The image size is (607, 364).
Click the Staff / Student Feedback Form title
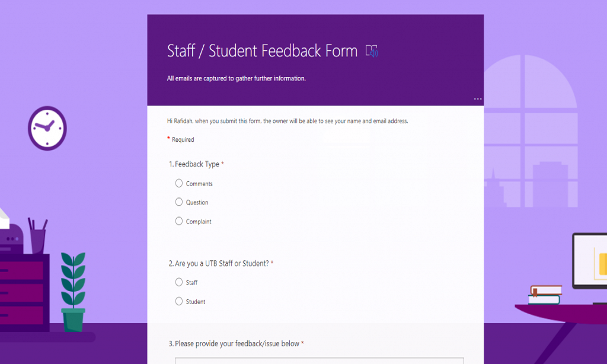point(262,51)
